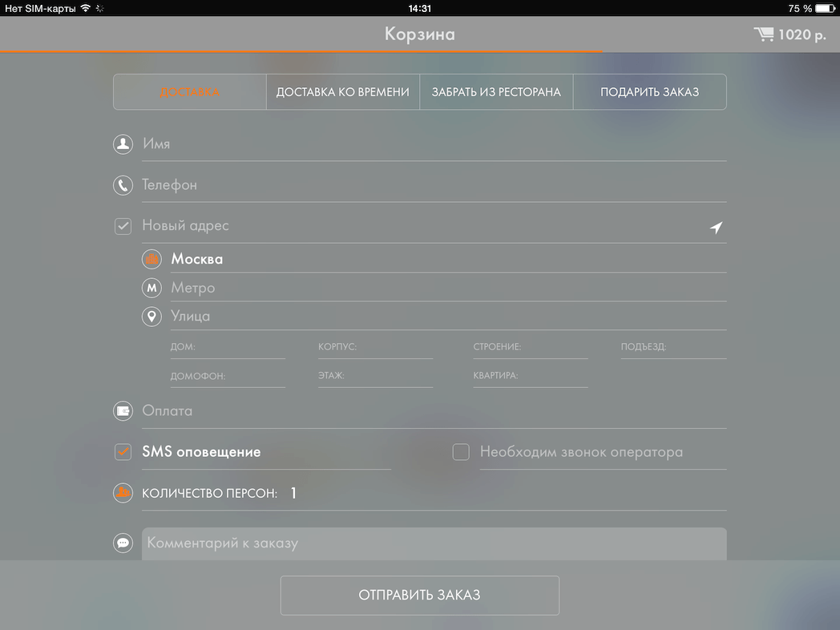The image size is (840, 630).
Task: Switch to ПОДАРИТЬ ЗАКАЗ tab
Action: [x=650, y=92]
